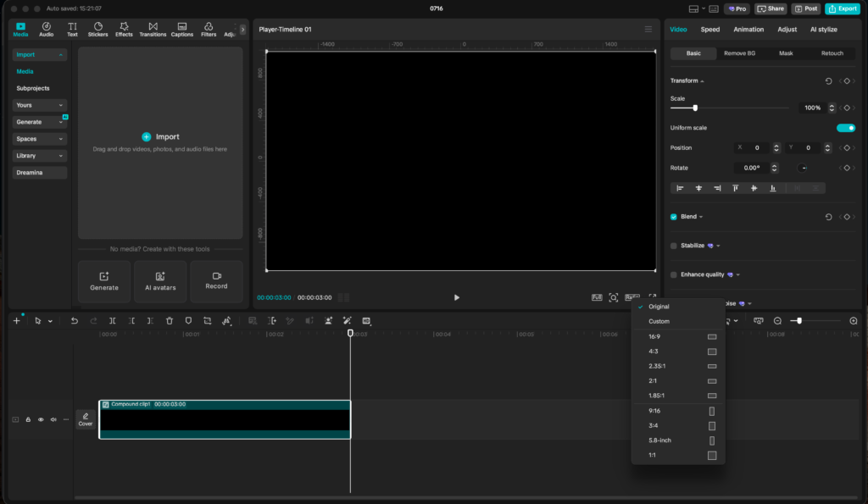The width and height of the screenshot is (868, 504).
Task: Adjust the timeline zoom slider handle
Action: click(799, 321)
